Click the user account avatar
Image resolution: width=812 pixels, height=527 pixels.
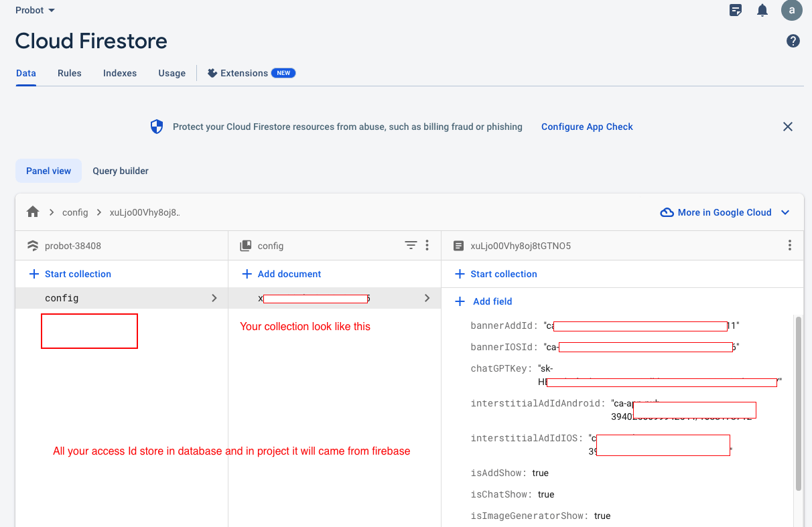(x=792, y=10)
